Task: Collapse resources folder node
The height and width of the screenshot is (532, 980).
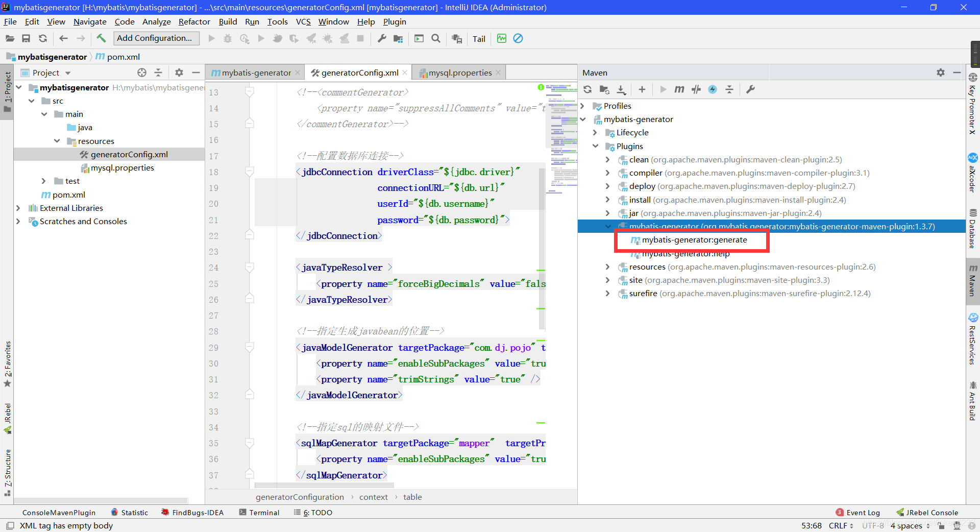Action: [57, 141]
